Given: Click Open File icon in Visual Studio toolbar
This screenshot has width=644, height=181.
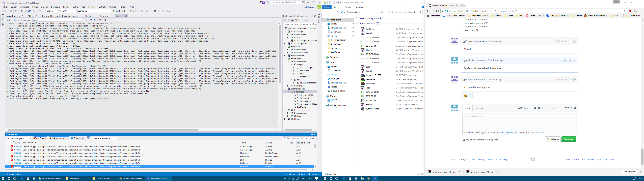Looking at the screenshot, I should (x=22, y=11).
